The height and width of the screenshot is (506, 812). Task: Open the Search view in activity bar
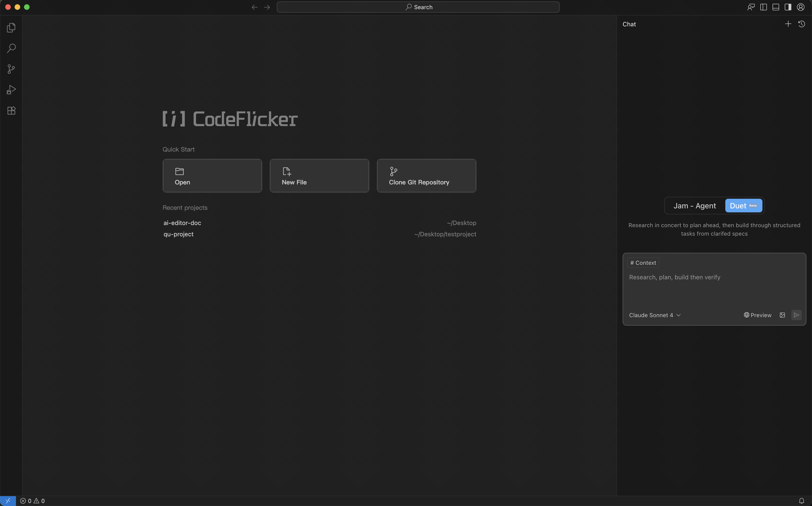(11, 48)
